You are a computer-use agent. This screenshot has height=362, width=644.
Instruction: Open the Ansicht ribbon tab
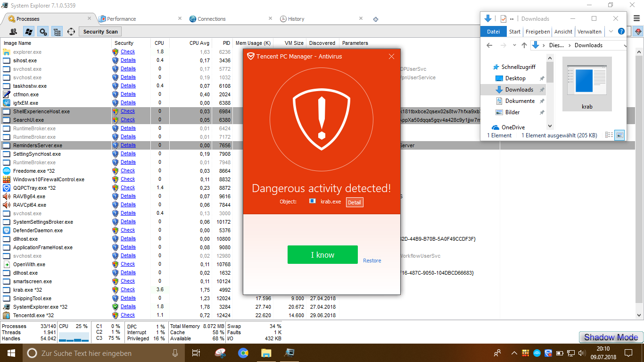tap(563, 32)
